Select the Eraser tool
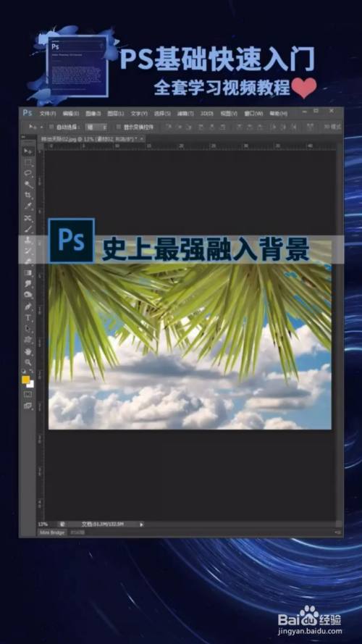Viewport: 362px width, 644px height. pyautogui.click(x=28, y=262)
